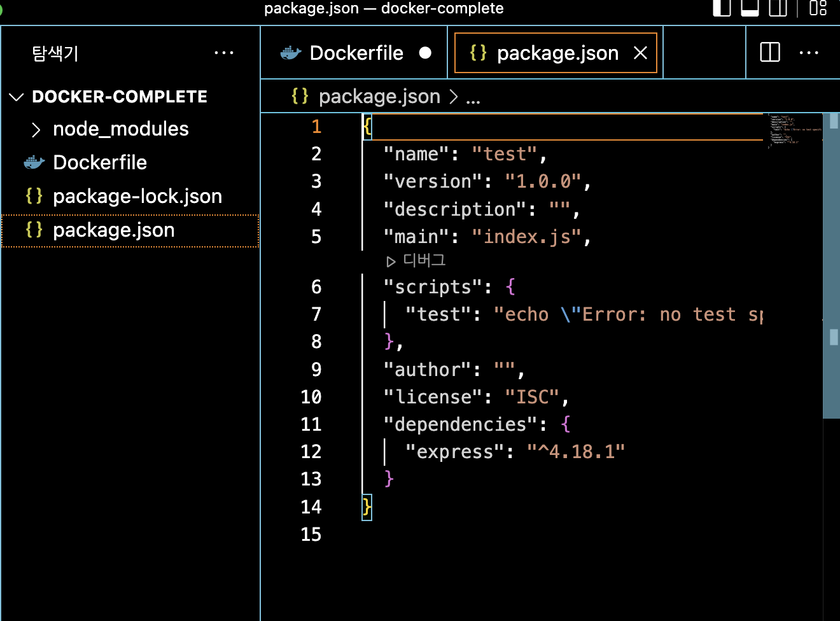The width and height of the screenshot is (840, 621).
Task: Click the Docker icon on the Dockerfile tab
Action: tap(291, 53)
